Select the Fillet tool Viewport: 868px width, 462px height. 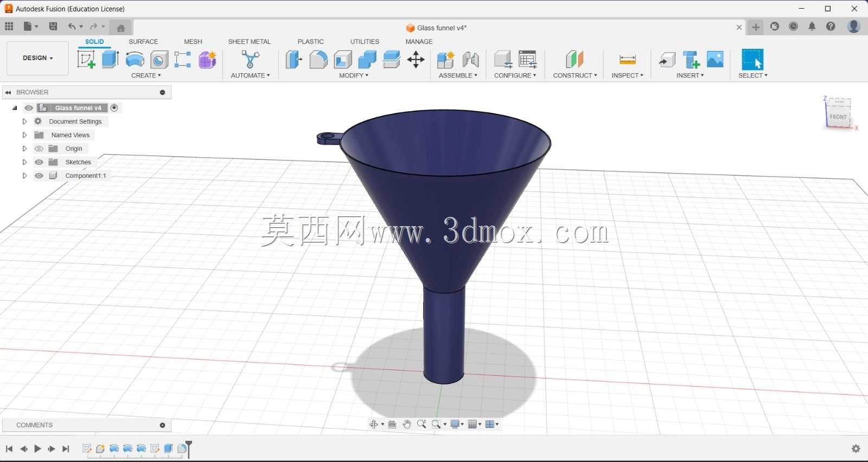click(x=318, y=60)
